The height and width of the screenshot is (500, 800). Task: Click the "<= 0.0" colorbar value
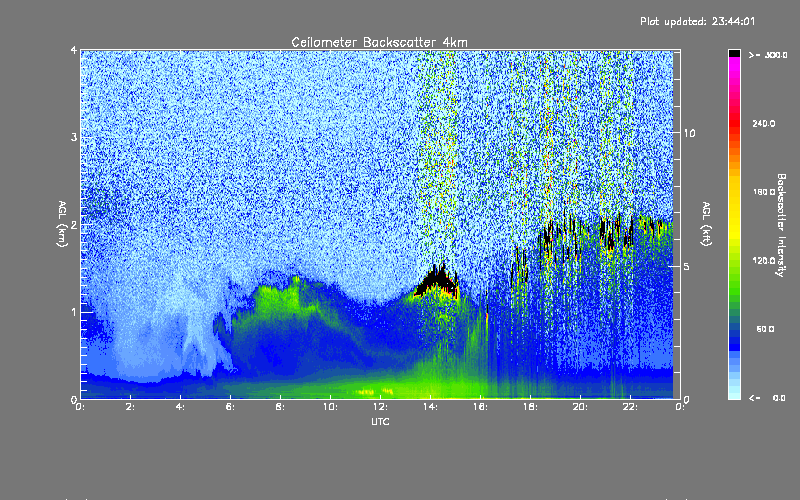767,398
